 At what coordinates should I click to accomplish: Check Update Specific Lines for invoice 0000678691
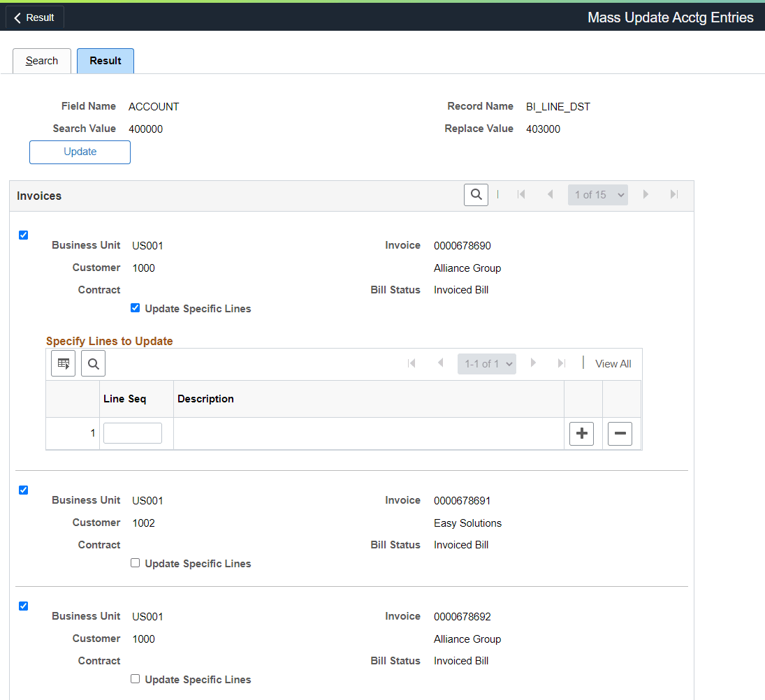tap(135, 563)
